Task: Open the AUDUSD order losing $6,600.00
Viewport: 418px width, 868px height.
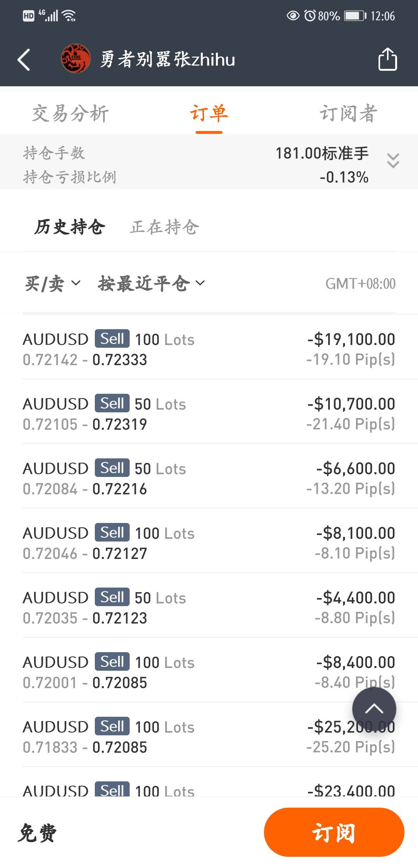Action: pos(209,478)
